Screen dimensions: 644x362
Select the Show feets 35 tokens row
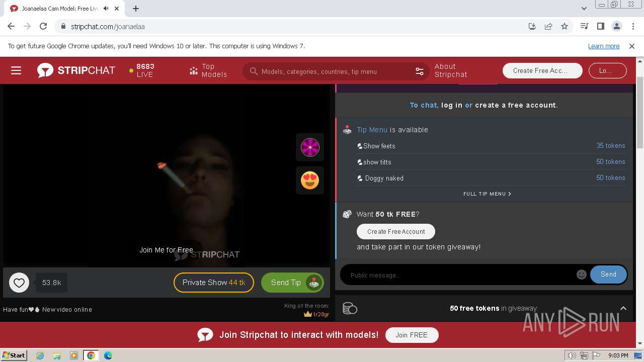point(491,146)
